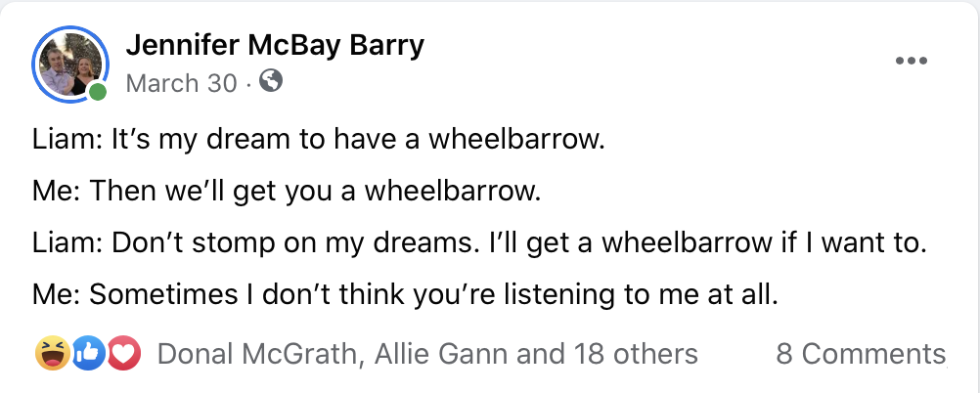Click the blue thumbs-up Like reaction icon
Image resolution: width=980 pixels, height=393 pixels.
[88, 353]
